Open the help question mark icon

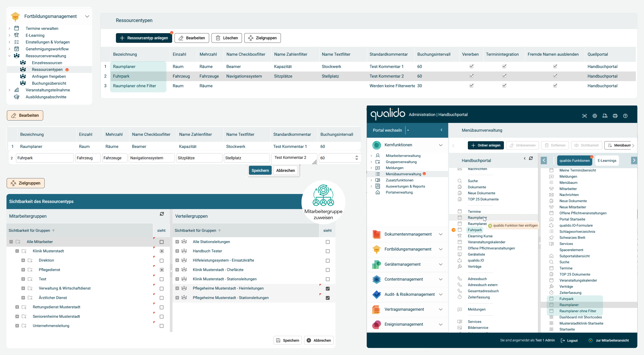(625, 116)
